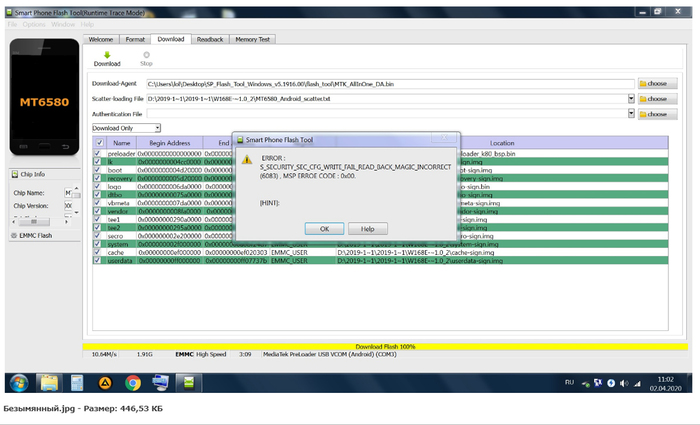Uncheck the vendor partition checkbox
The width and height of the screenshot is (700, 425).
coord(97,211)
